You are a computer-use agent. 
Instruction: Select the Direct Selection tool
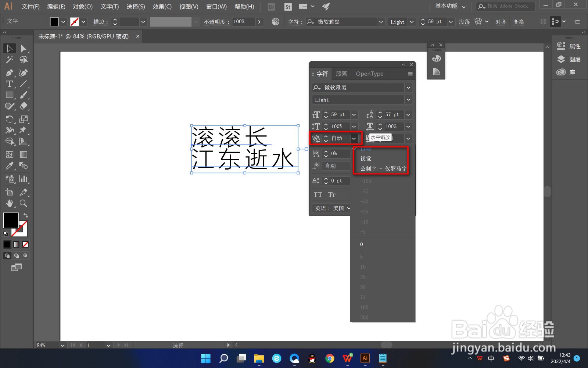(x=24, y=48)
